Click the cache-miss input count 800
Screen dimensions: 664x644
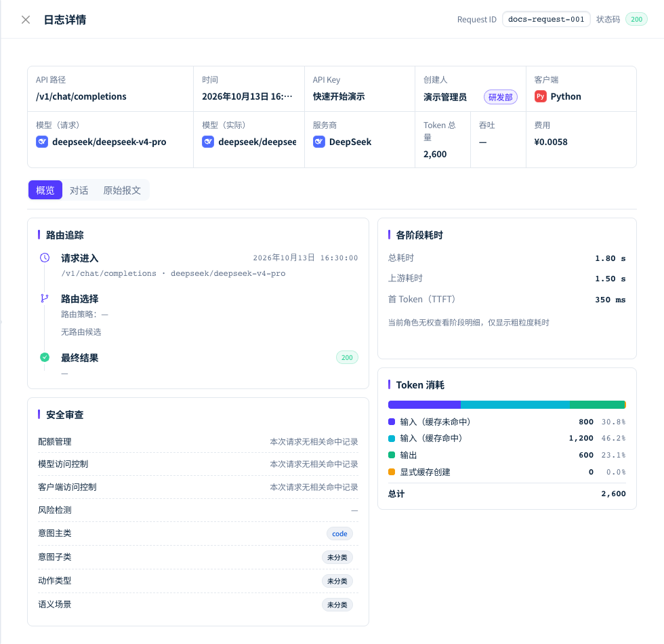click(x=586, y=422)
